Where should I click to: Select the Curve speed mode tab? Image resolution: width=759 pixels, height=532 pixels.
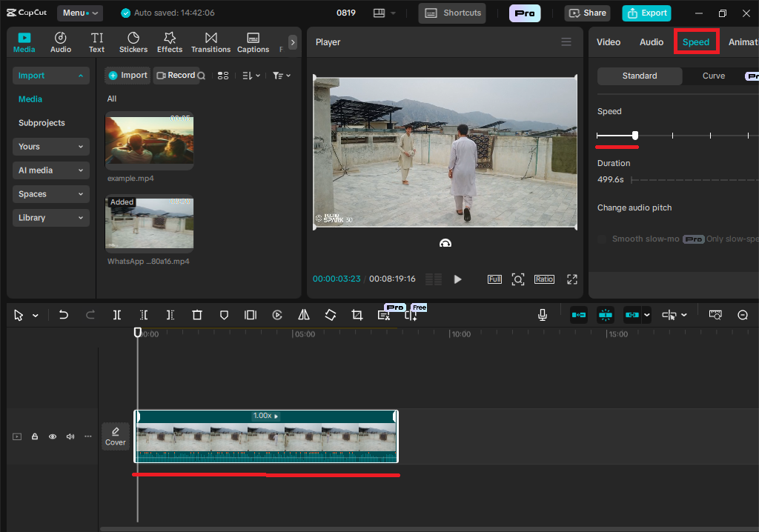(x=714, y=76)
